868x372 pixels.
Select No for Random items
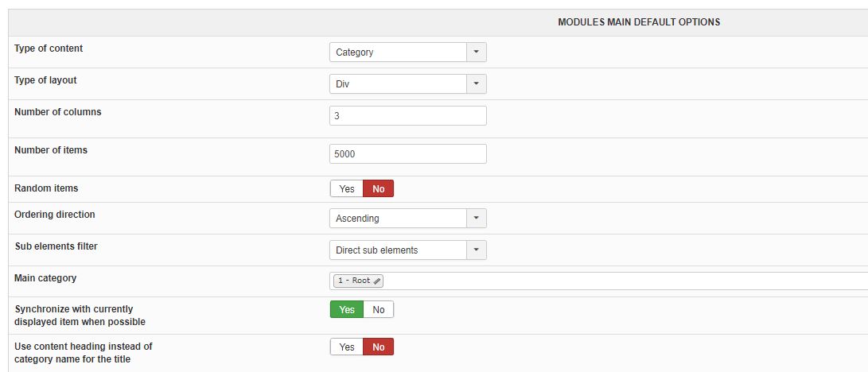[379, 189]
